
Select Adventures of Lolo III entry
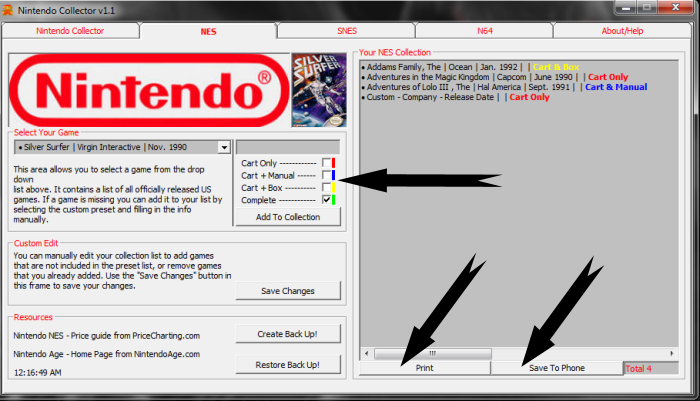pos(504,87)
